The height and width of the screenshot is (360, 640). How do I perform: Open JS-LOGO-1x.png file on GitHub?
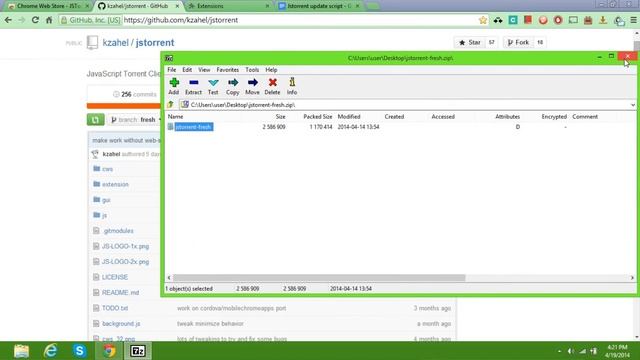(x=125, y=247)
